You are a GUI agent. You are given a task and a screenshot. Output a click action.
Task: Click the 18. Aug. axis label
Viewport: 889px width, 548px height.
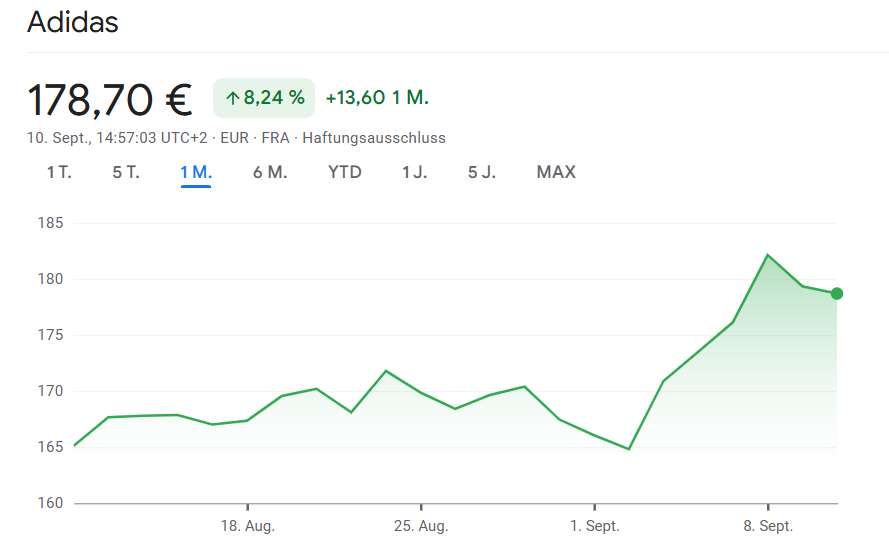pyautogui.click(x=247, y=526)
